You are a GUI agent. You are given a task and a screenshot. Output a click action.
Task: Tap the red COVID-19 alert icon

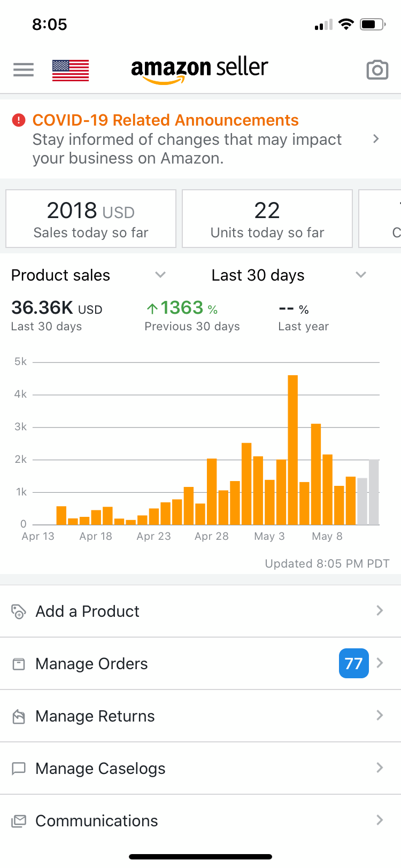point(19,120)
